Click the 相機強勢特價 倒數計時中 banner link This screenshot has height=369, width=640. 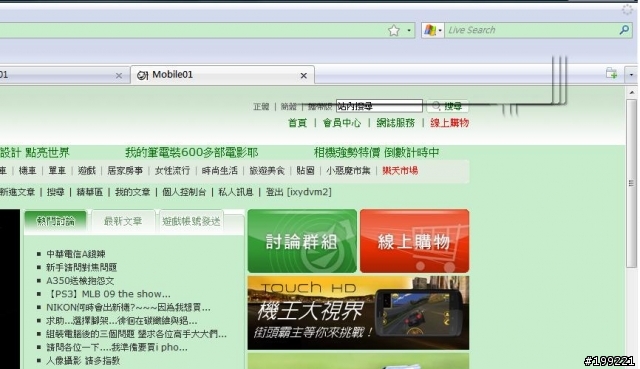(x=376, y=153)
